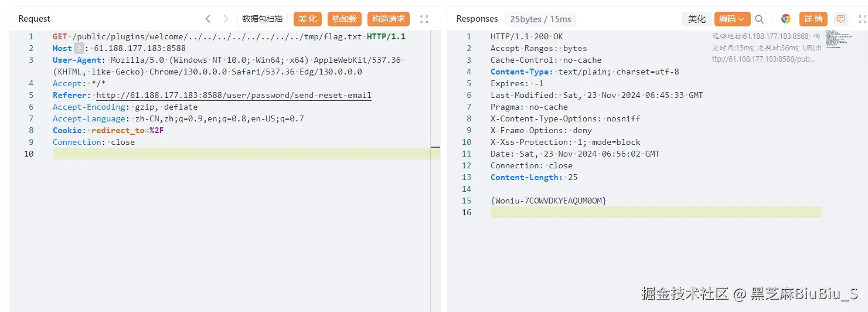
Task: Toggle 美化 beautify in the Responses panel
Action: click(697, 19)
